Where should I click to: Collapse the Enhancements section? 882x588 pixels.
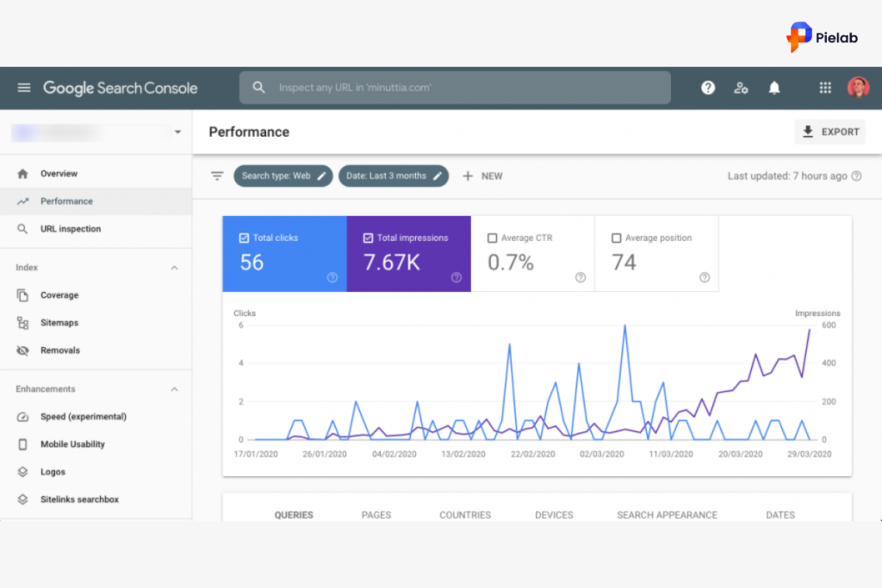(174, 389)
